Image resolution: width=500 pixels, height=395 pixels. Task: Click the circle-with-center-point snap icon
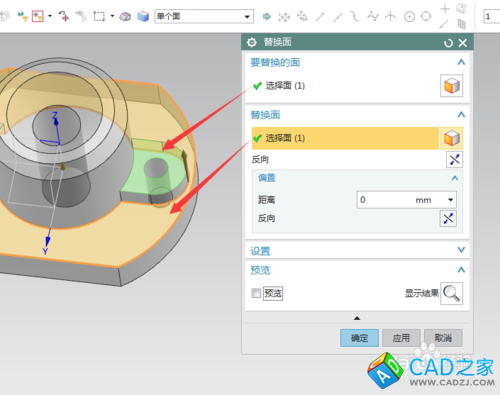point(409,16)
